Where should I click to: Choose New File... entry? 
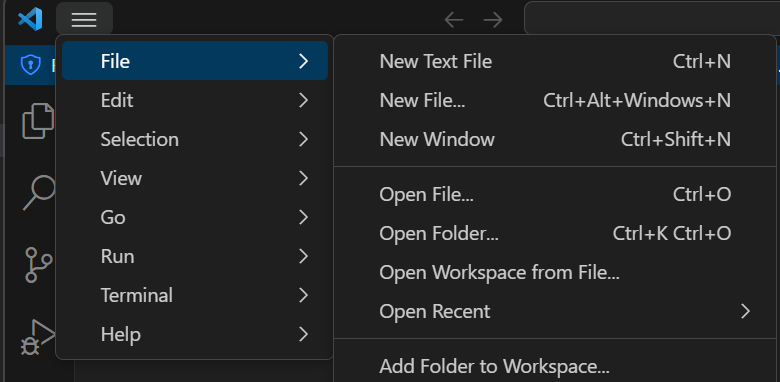point(555,100)
